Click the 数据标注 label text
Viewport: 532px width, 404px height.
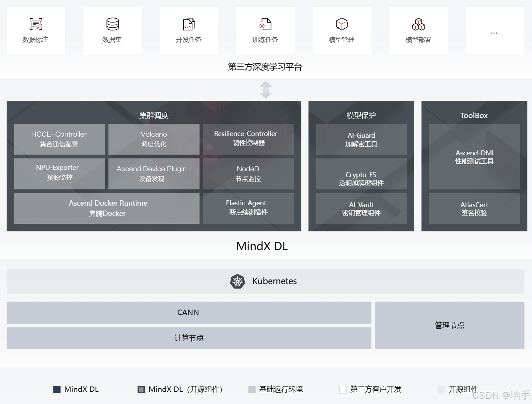point(35,40)
